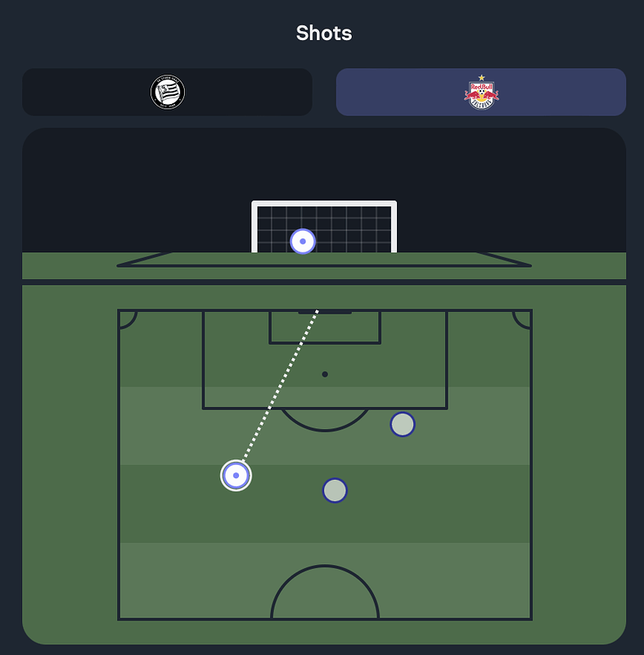Screen dimensions: 644x655
Task: Click the Red Bull Salzburg crest logo
Action: click(x=481, y=93)
